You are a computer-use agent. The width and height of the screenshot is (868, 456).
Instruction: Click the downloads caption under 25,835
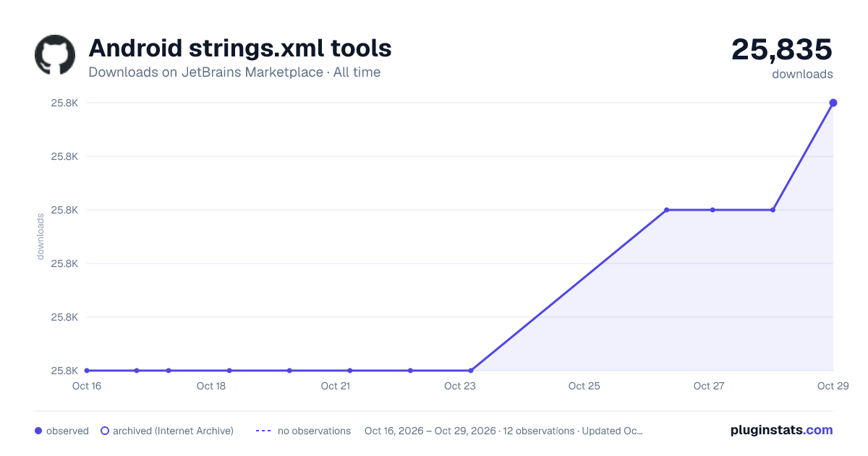pyautogui.click(x=802, y=74)
